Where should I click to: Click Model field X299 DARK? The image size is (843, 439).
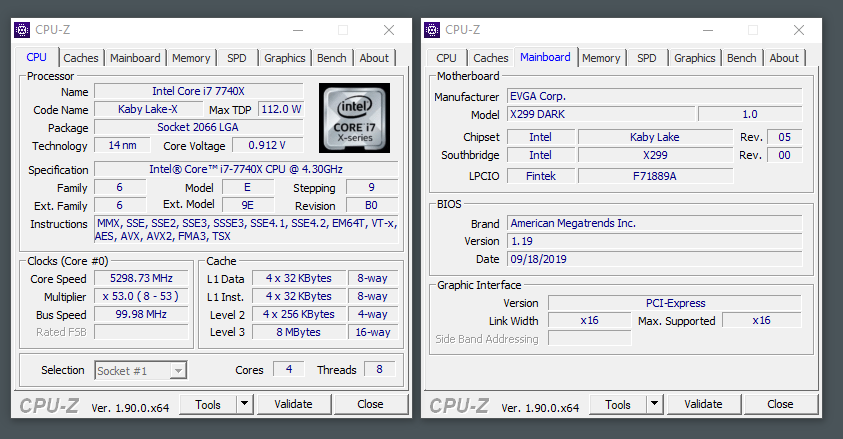(601, 114)
